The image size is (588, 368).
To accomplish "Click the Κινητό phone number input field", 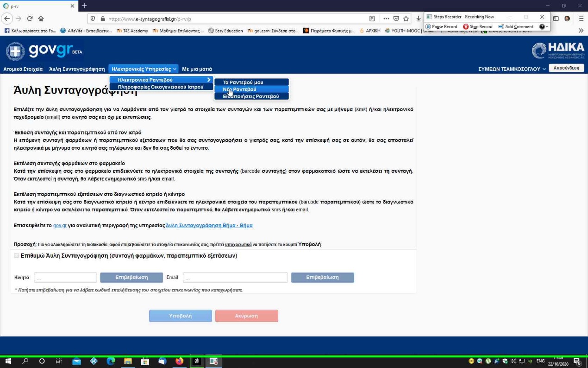I will 65,278.
